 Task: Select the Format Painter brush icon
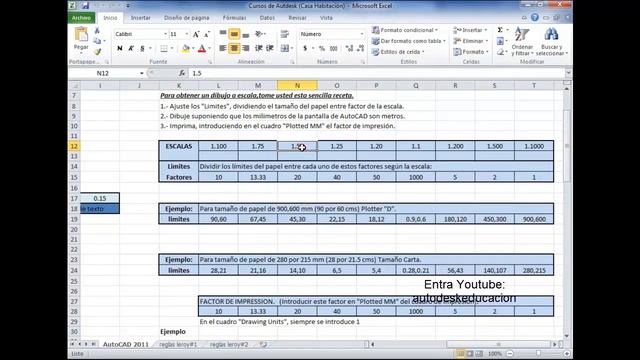click(97, 51)
